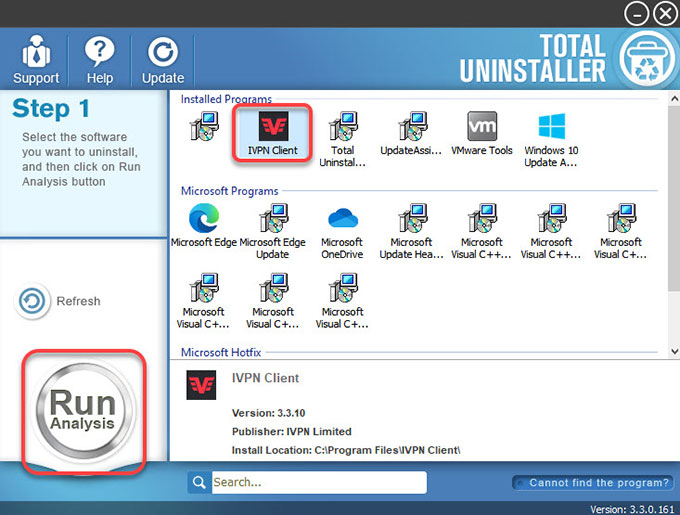This screenshot has height=515, width=680.
Task: Click the Install Location path text
Action: (x=346, y=450)
